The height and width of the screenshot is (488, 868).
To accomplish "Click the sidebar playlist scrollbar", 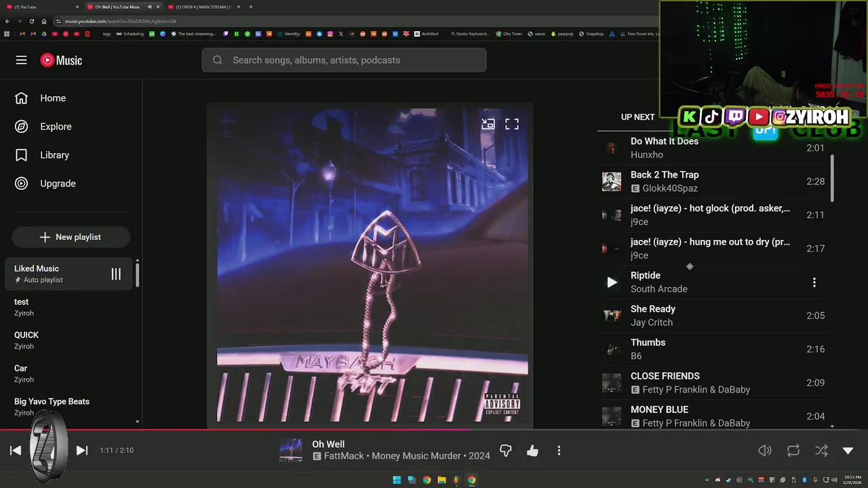I will (137, 274).
